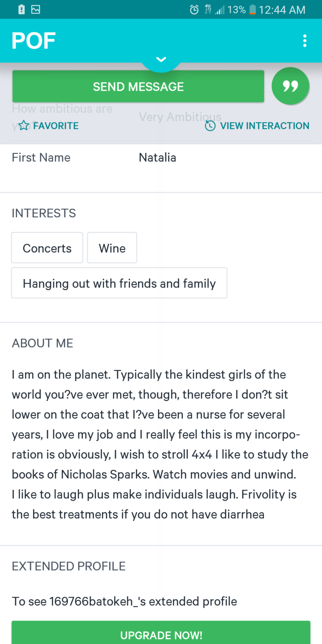
Task: Tap the first name Natalia value
Action: 157,158
